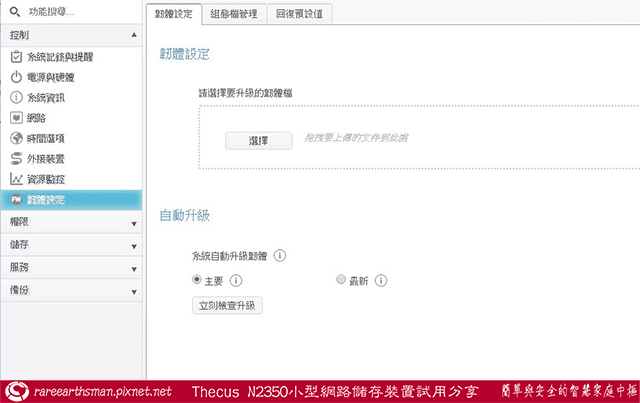Viewport: 640px width, 403px height.
Task: Expand the 服務 section
Action: point(133,267)
